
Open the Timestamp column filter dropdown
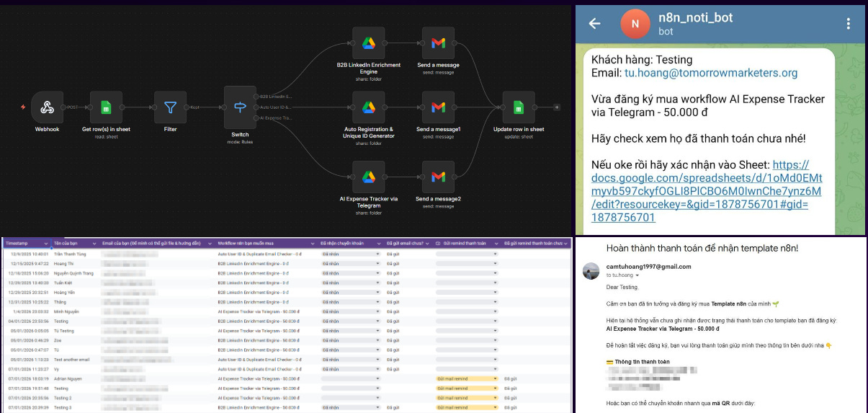click(47, 244)
